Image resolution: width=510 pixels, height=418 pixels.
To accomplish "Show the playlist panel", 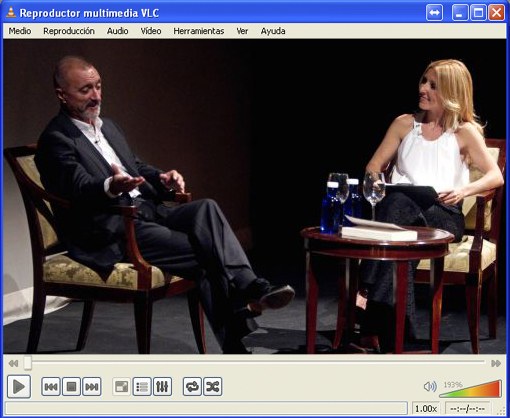I will (x=142, y=387).
